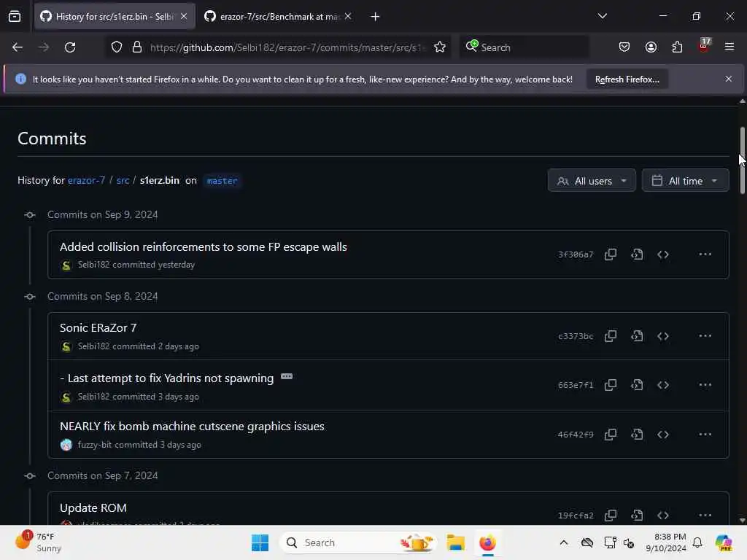Screen dimensions: 747x560
Task: Open the list all tabs chevron
Action: click(x=602, y=16)
